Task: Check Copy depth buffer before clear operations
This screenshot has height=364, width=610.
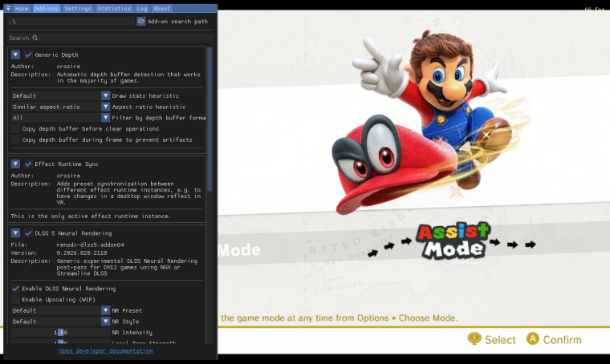Action: coord(15,128)
